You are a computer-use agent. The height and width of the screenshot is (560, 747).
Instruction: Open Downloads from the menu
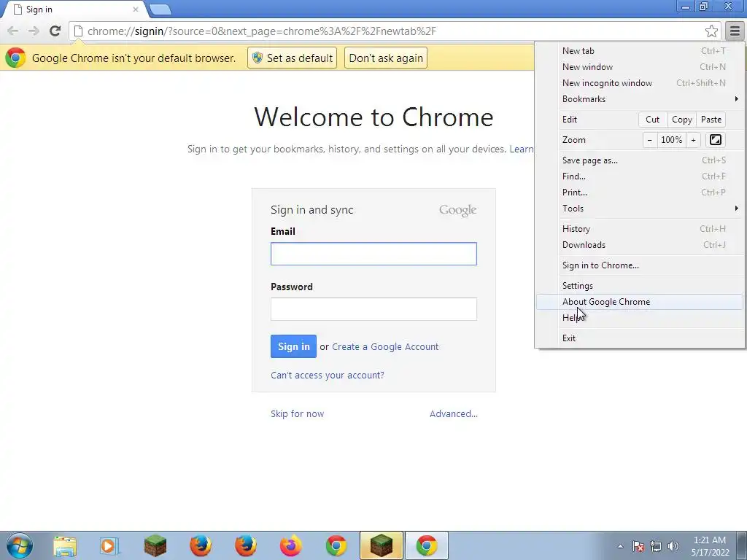[x=640, y=245]
